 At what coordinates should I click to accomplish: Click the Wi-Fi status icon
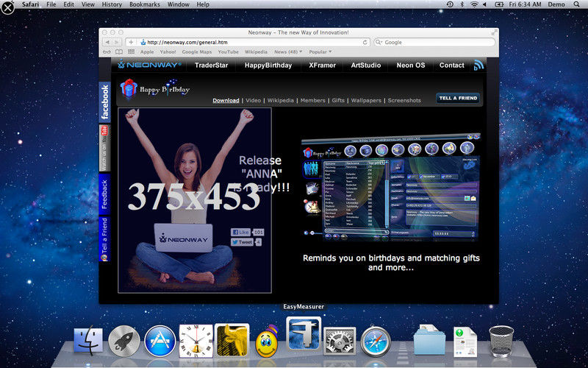coord(474,4)
